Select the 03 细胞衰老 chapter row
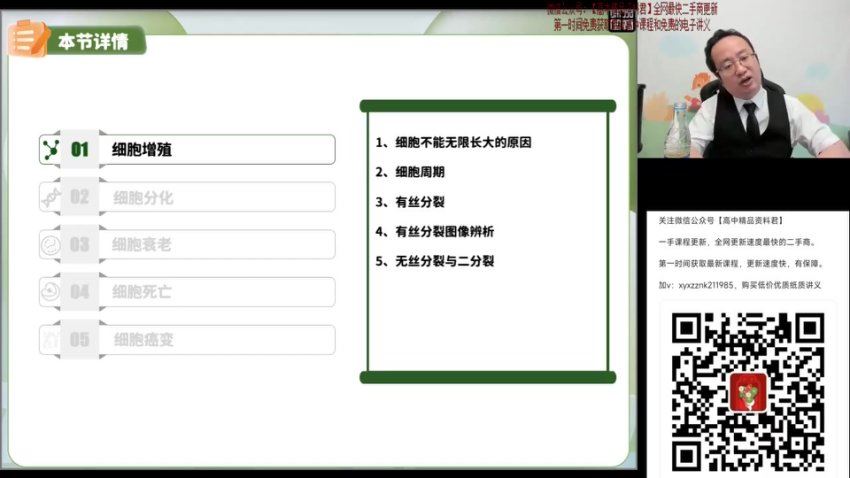Screen dimensions: 850x478 click(187, 244)
